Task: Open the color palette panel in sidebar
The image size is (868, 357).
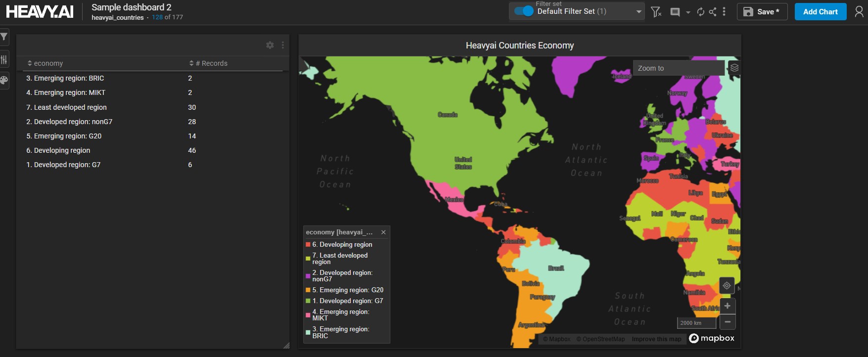Action: (4, 80)
